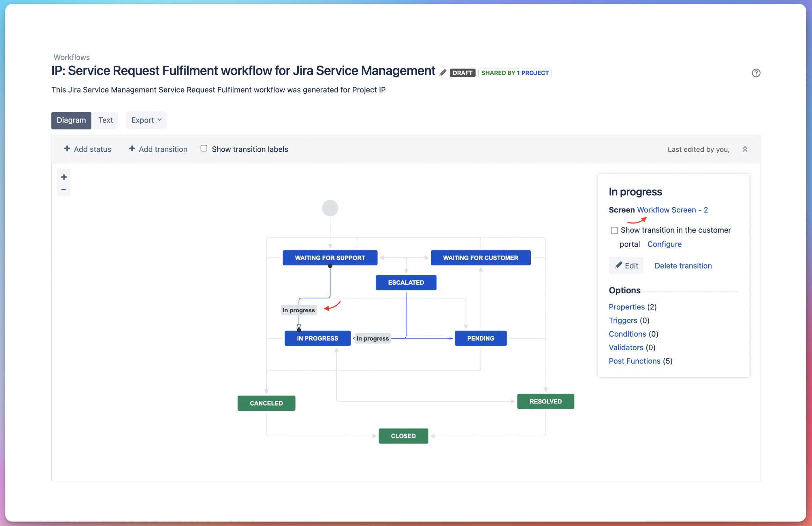Select the ESCALATED status node

[x=406, y=283]
